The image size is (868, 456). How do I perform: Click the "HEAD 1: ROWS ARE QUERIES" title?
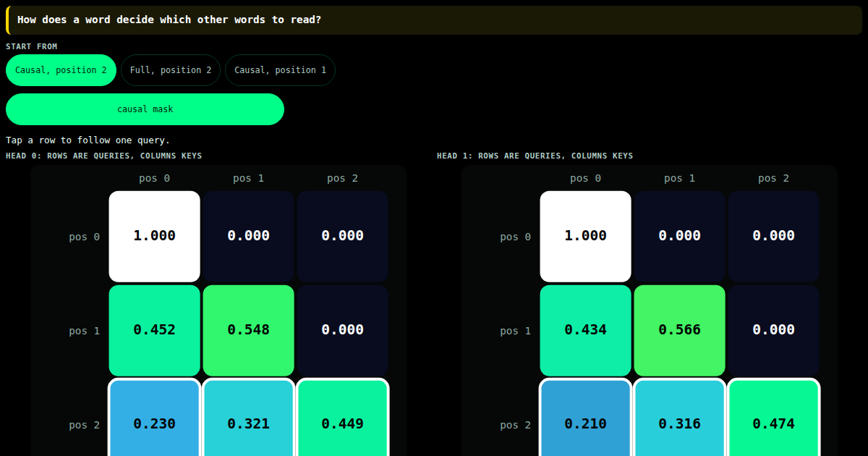click(535, 156)
